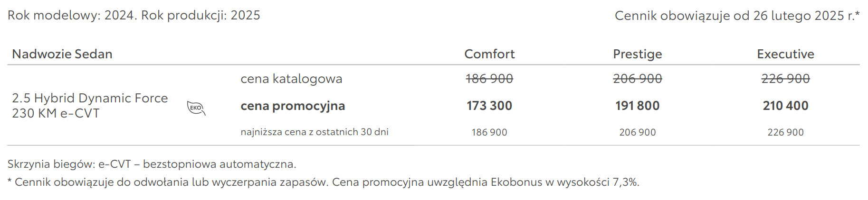Click crossed-out Comfort catalog price
The width and height of the screenshot is (868, 200).
(489, 79)
